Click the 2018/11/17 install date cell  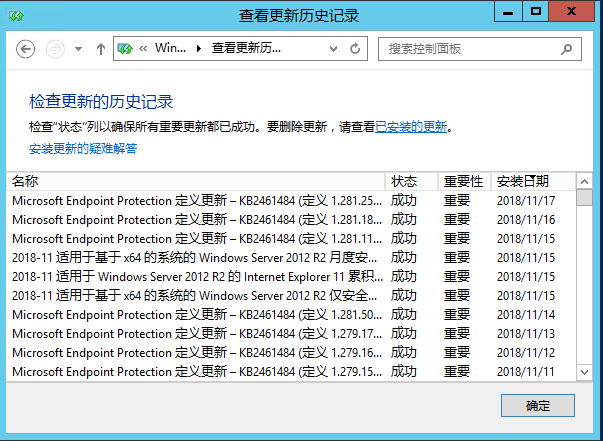click(526, 201)
